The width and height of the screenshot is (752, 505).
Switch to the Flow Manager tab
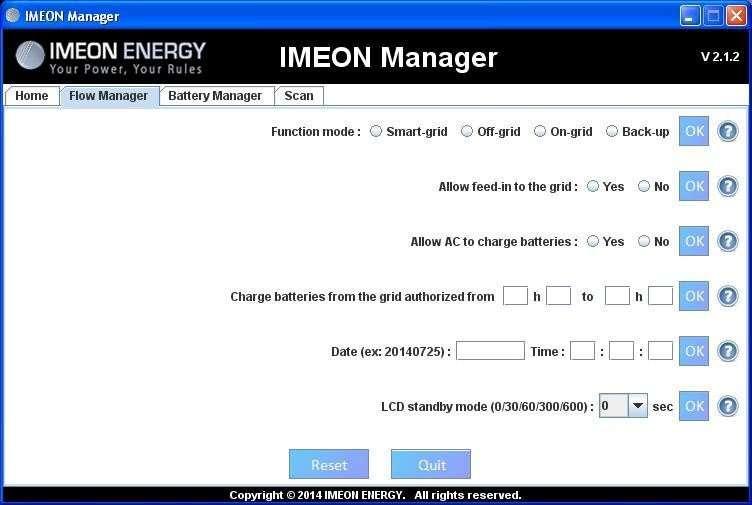[x=108, y=96]
